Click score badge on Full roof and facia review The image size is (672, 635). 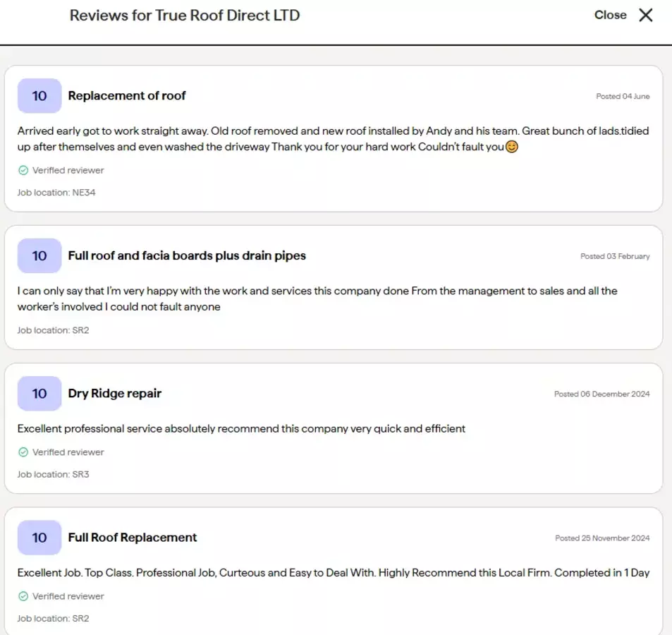pyautogui.click(x=39, y=255)
